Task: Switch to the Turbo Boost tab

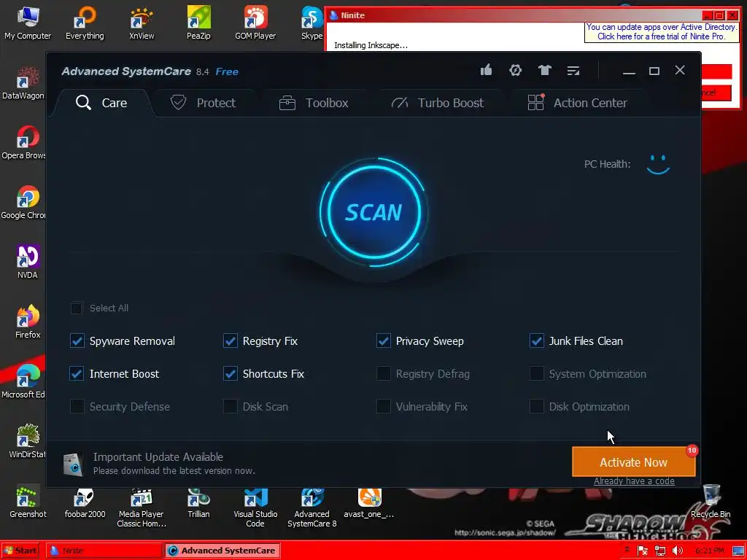Action: coord(438,103)
